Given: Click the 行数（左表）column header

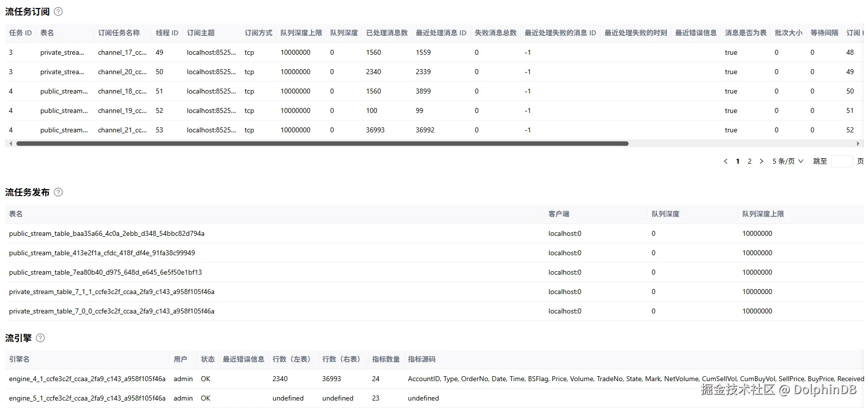Looking at the screenshot, I should [x=294, y=359].
